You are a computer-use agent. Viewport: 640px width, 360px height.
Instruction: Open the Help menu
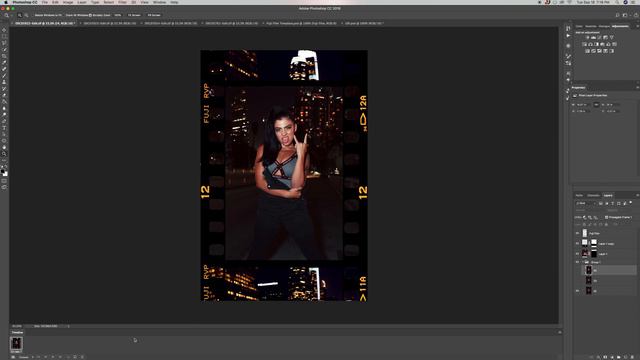[x=174, y=2]
